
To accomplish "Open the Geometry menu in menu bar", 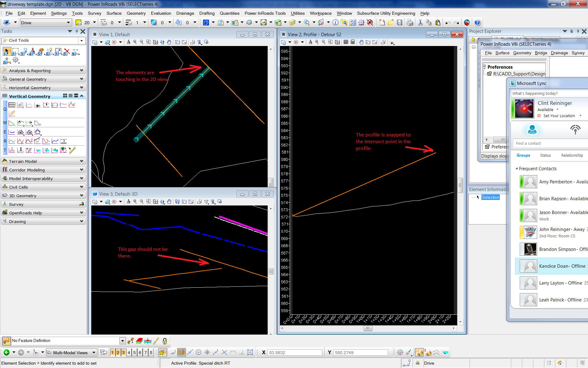I will 136,13.
